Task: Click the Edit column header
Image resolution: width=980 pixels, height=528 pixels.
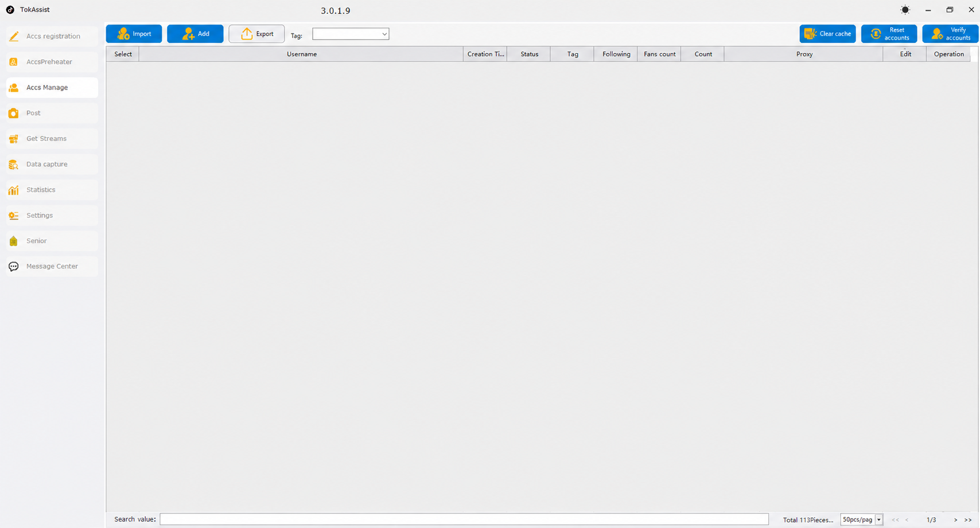Action: coord(905,54)
